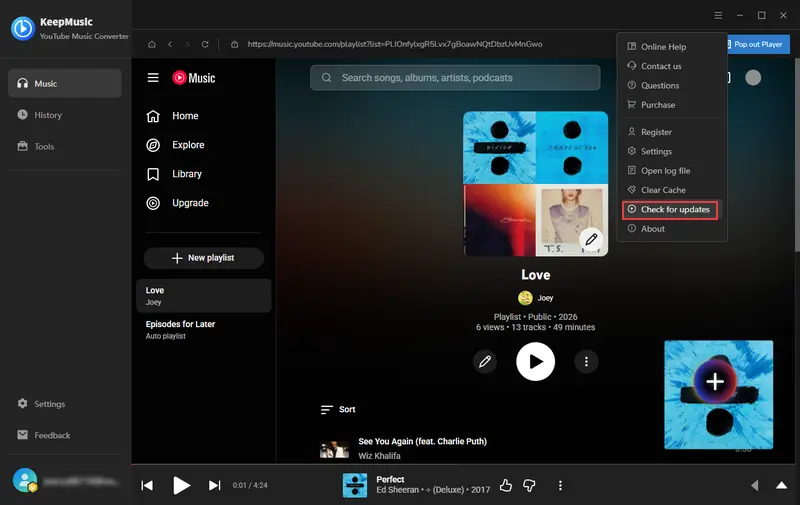Select Register in the menu

coord(672,132)
